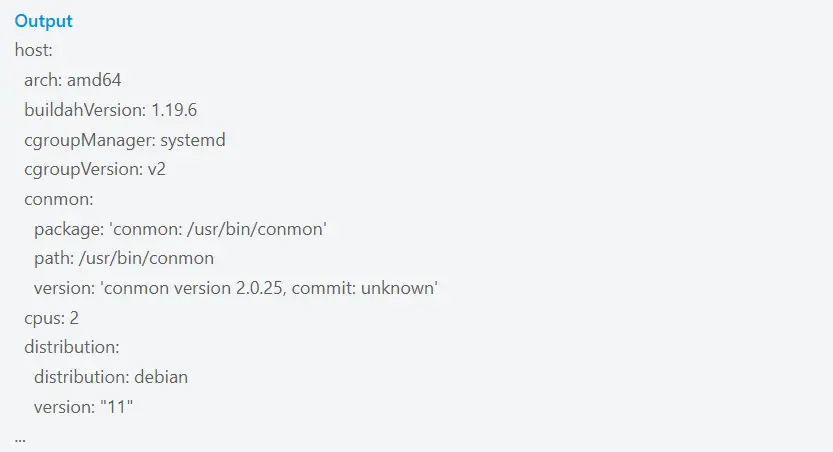Click 'commit: unknown' text

[x=364, y=288]
